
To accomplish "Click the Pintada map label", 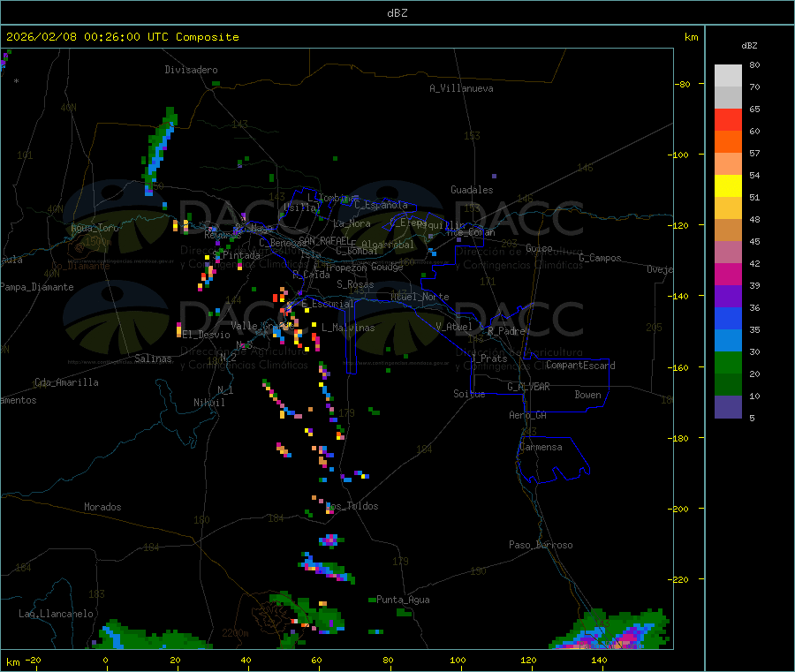I will click(242, 255).
